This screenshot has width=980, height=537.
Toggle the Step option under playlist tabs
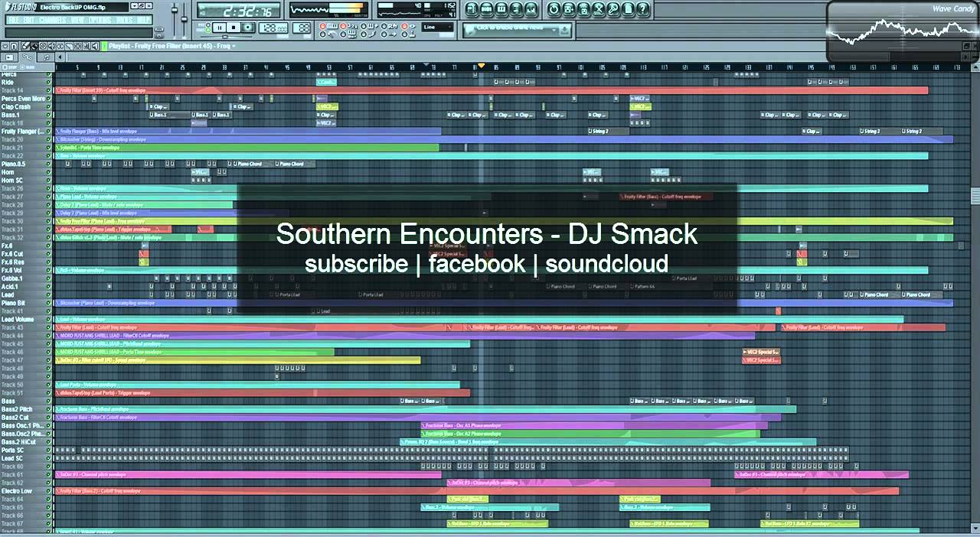(x=10, y=67)
